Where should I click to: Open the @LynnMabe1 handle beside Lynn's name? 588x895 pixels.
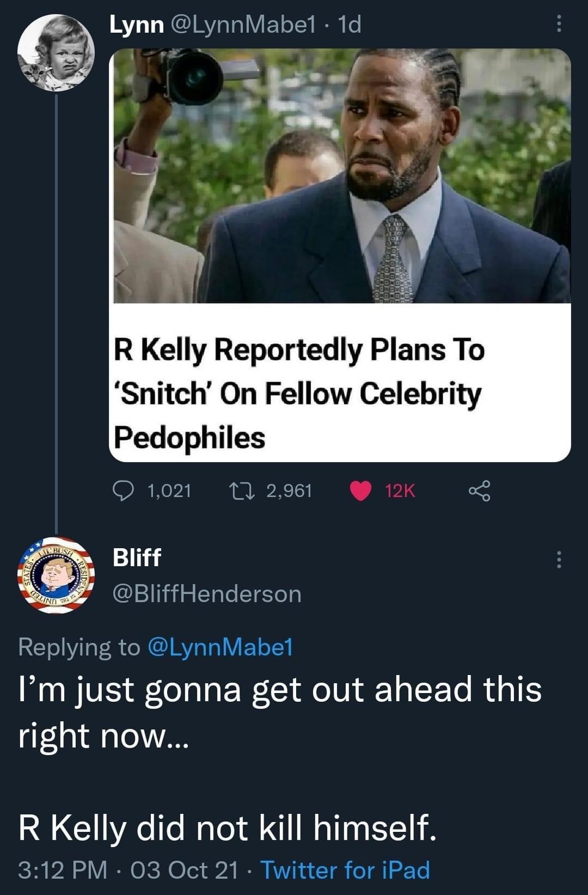click(243, 24)
